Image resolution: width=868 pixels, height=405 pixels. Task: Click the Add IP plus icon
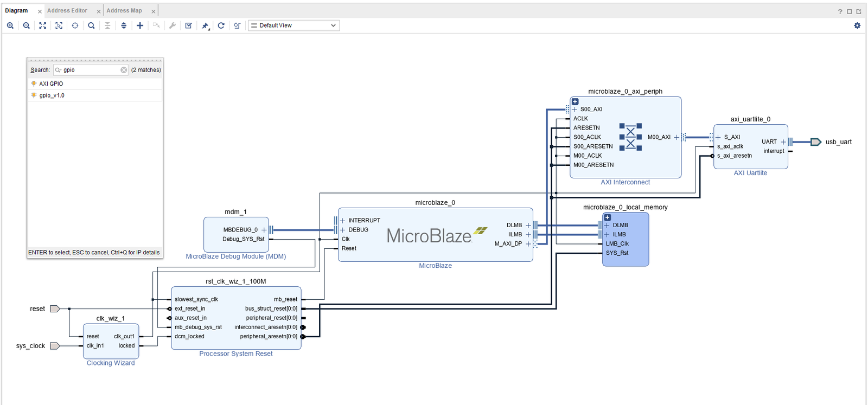tap(140, 25)
